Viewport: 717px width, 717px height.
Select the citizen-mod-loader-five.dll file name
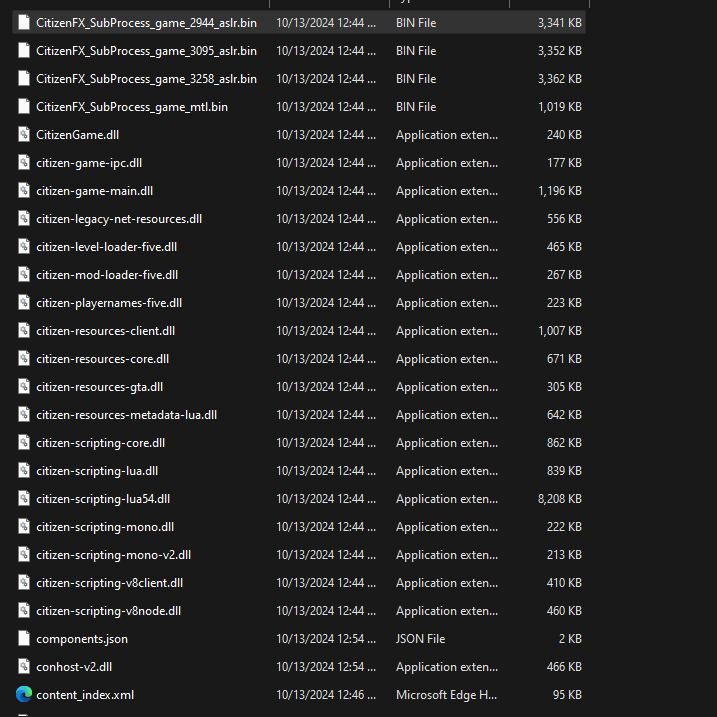[107, 275]
